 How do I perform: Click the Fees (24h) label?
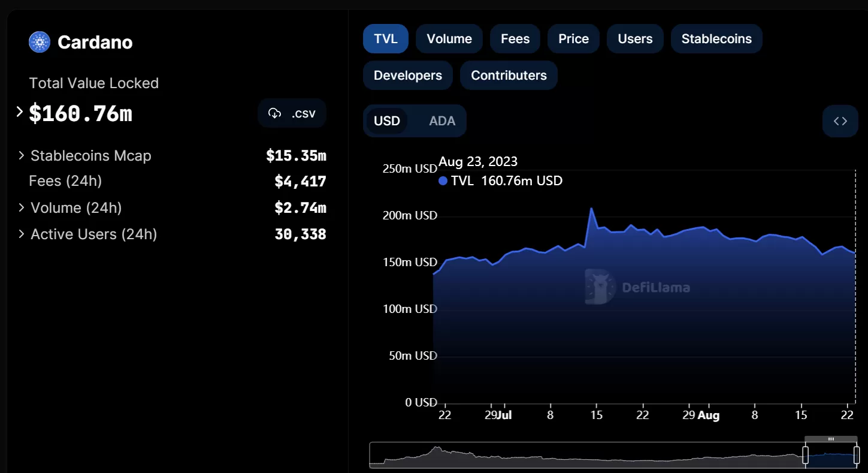(65, 181)
